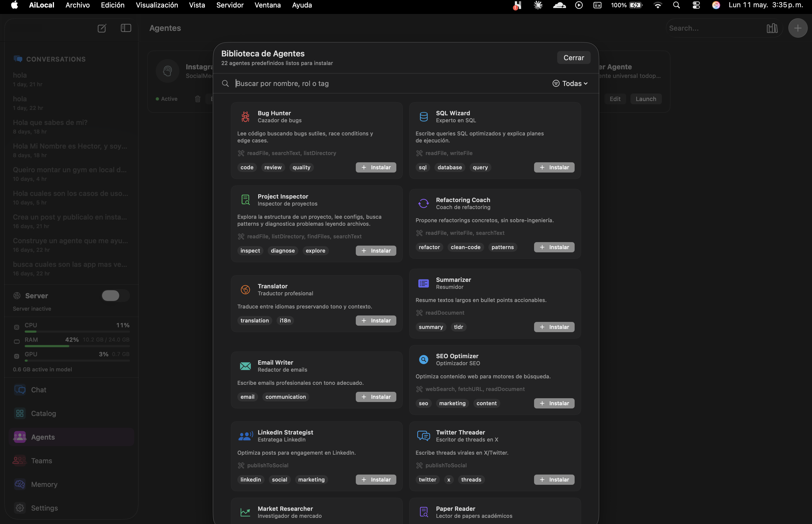The height and width of the screenshot is (524, 812).
Task: Open the Todas filter dropdown
Action: tap(570, 83)
